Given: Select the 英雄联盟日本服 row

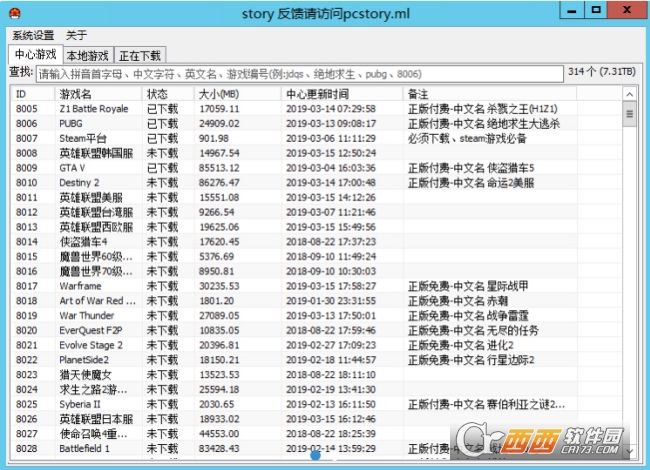Looking at the screenshot, I should click(316, 419).
